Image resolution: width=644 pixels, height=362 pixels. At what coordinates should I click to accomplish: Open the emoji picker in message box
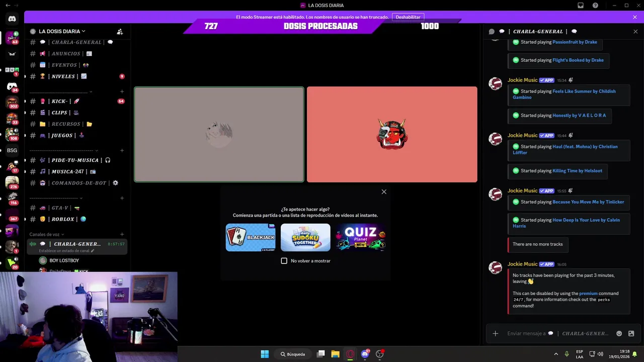coord(619,333)
